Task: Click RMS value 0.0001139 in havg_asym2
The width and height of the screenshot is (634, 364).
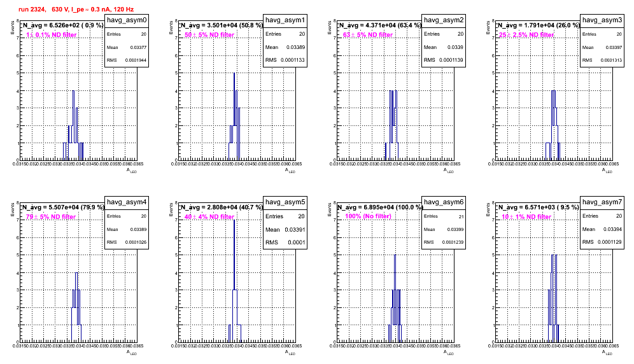Action: [x=452, y=60]
